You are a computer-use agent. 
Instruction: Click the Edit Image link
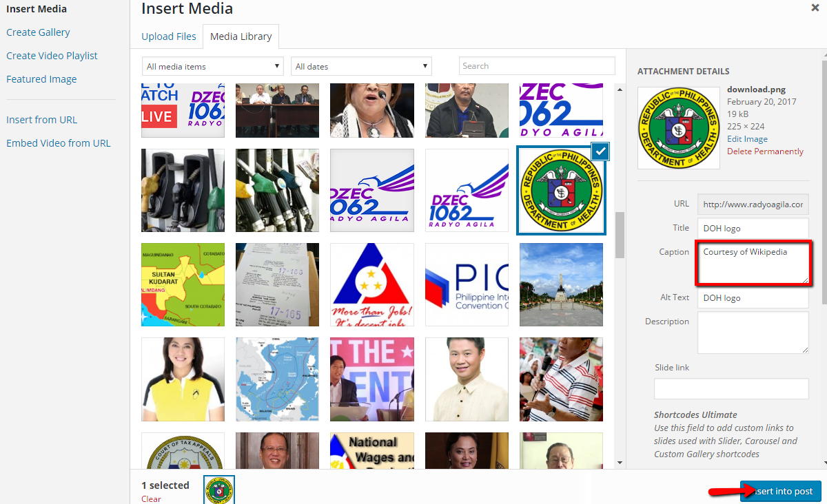(747, 138)
